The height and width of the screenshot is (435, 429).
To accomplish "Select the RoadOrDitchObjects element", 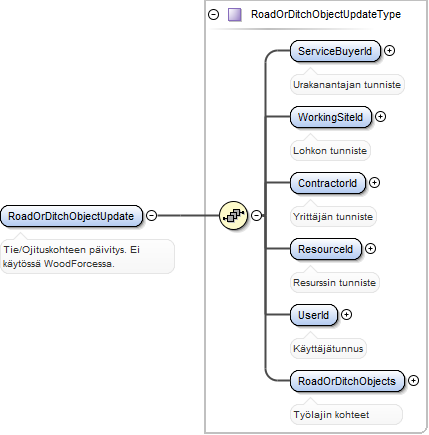I will pyautogui.click(x=347, y=381).
